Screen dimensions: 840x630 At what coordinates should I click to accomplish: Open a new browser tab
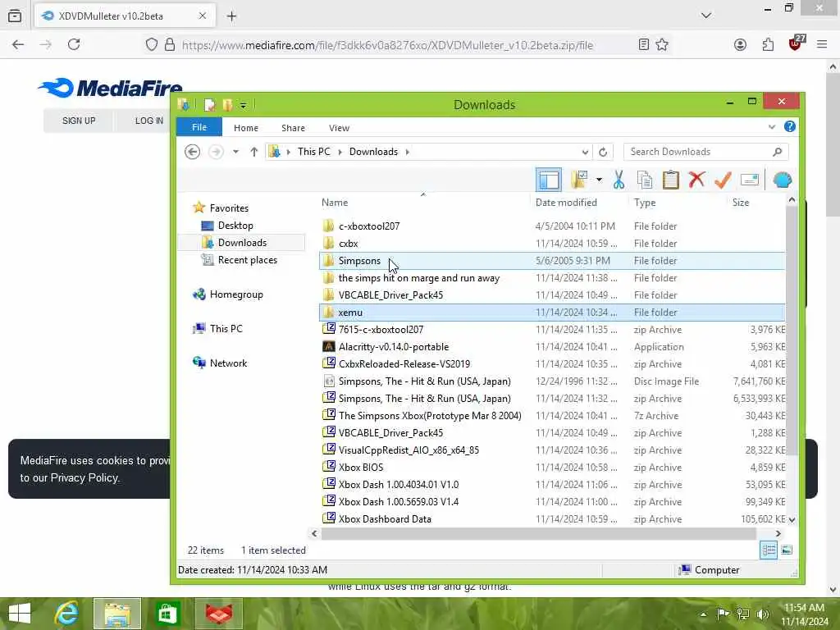[231, 16]
